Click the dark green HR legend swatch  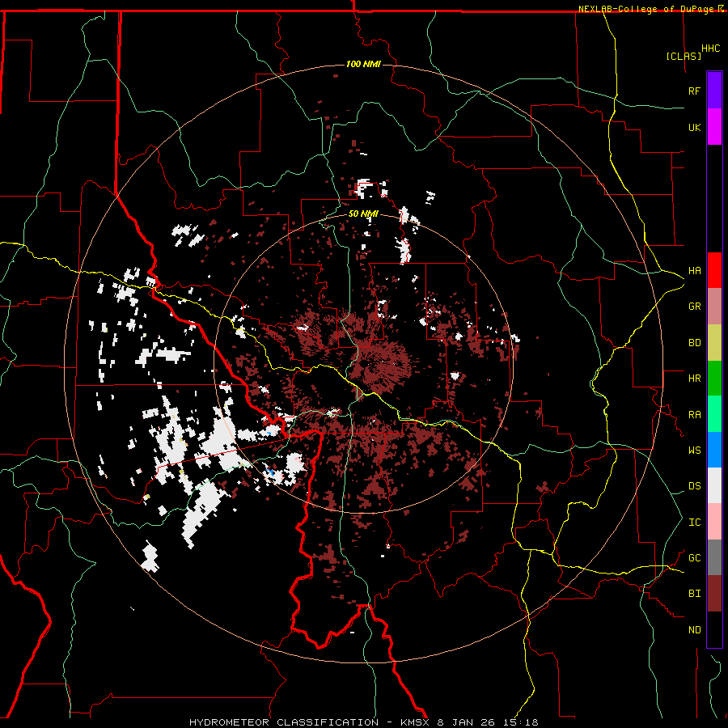[714, 379]
